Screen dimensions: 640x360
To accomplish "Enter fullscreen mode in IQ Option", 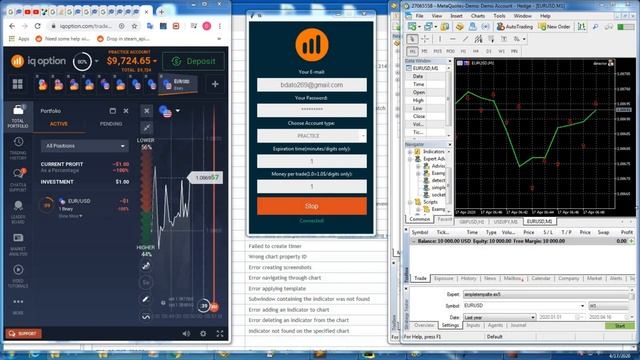I will pyautogui.click(x=220, y=333).
